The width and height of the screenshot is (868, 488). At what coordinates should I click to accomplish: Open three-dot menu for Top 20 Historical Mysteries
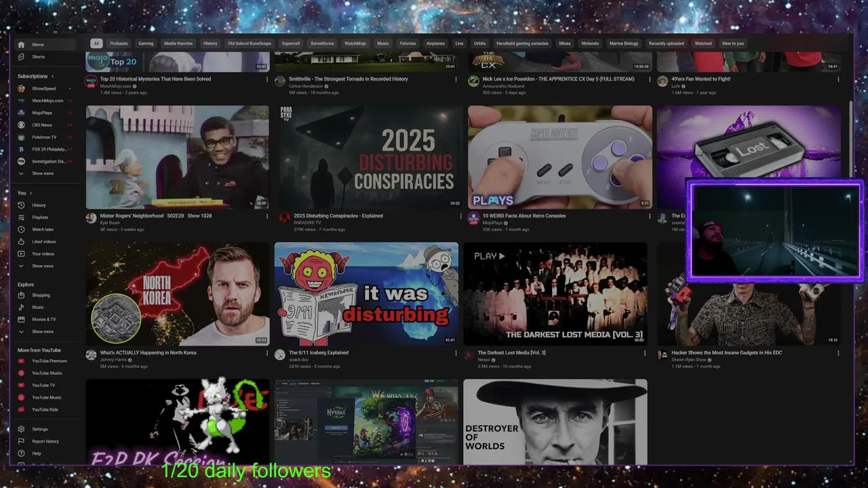[267, 79]
